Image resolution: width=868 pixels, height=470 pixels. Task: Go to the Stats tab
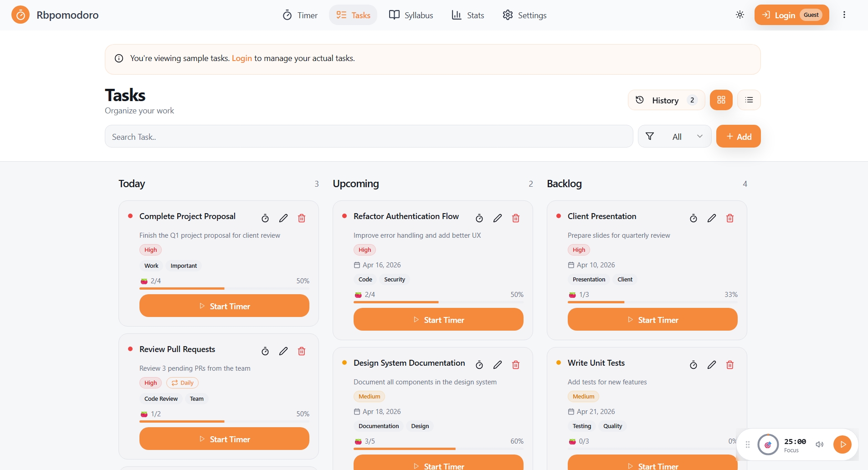click(468, 15)
